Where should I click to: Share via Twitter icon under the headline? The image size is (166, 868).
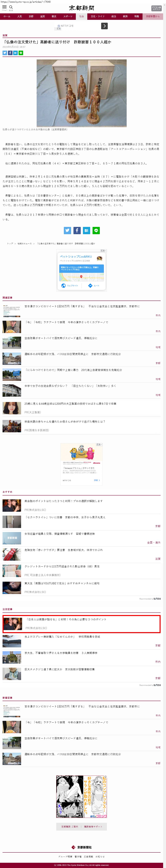(5, 53)
